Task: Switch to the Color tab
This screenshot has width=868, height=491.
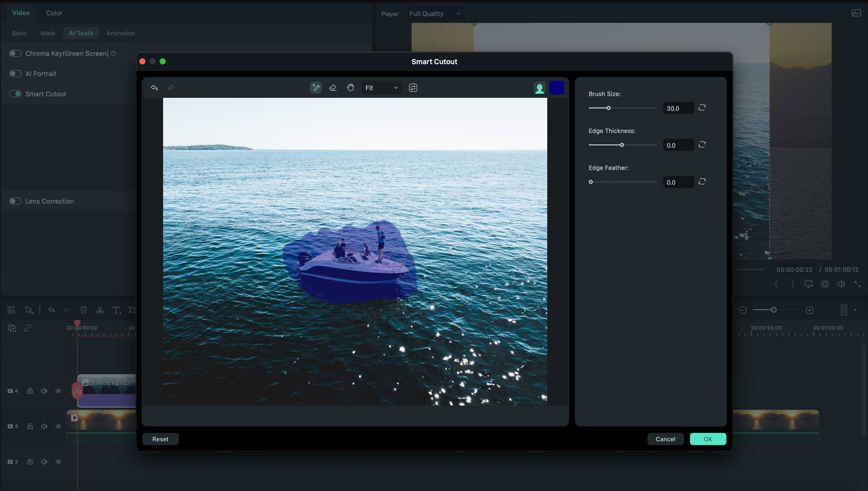Action: click(54, 13)
